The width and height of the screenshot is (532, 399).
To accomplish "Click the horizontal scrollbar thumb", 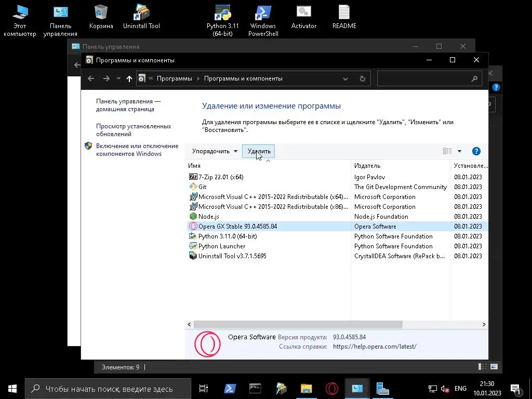I will tap(298, 324).
